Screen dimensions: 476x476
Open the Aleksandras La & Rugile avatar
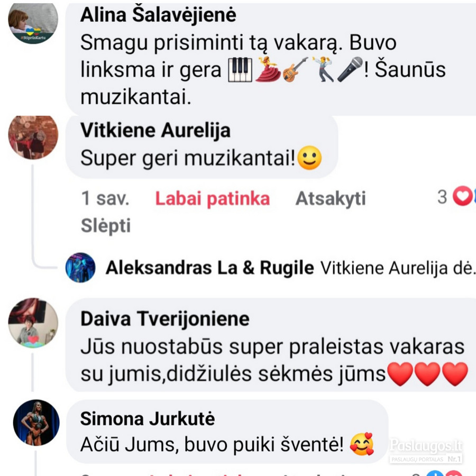click(x=80, y=268)
